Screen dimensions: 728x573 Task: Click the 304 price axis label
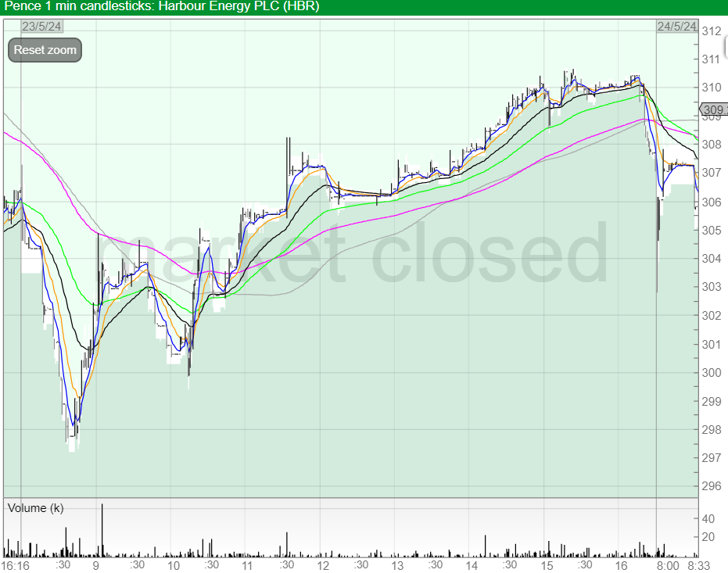coord(712,259)
